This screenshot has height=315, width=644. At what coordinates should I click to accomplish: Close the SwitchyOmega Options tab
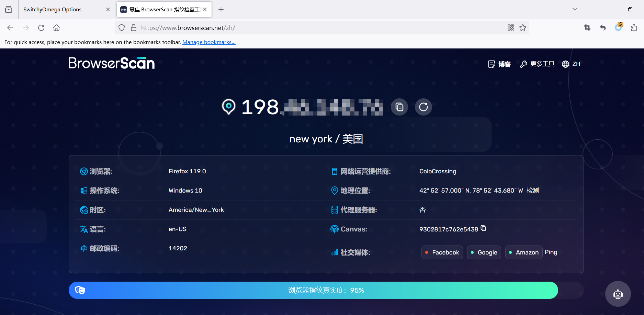[108, 9]
